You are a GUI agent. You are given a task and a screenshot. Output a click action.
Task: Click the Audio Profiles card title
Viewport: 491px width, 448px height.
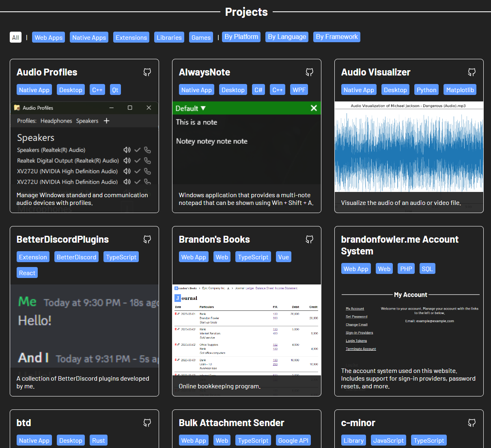pyautogui.click(x=47, y=72)
